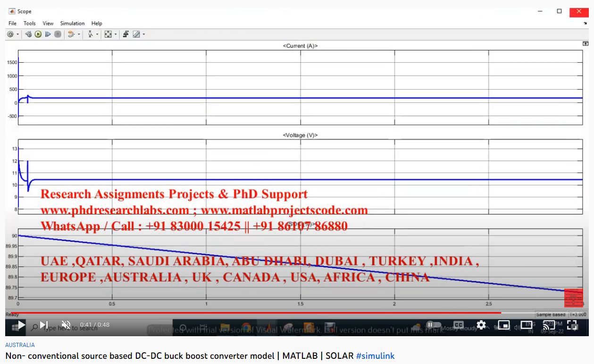Click the restore axes icon in toolbar

[x=126, y=34]
